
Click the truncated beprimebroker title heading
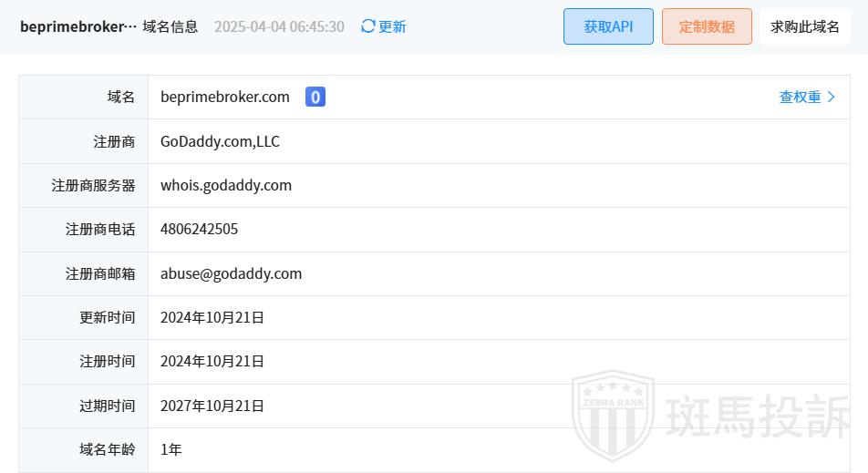[x=78, y=26]
